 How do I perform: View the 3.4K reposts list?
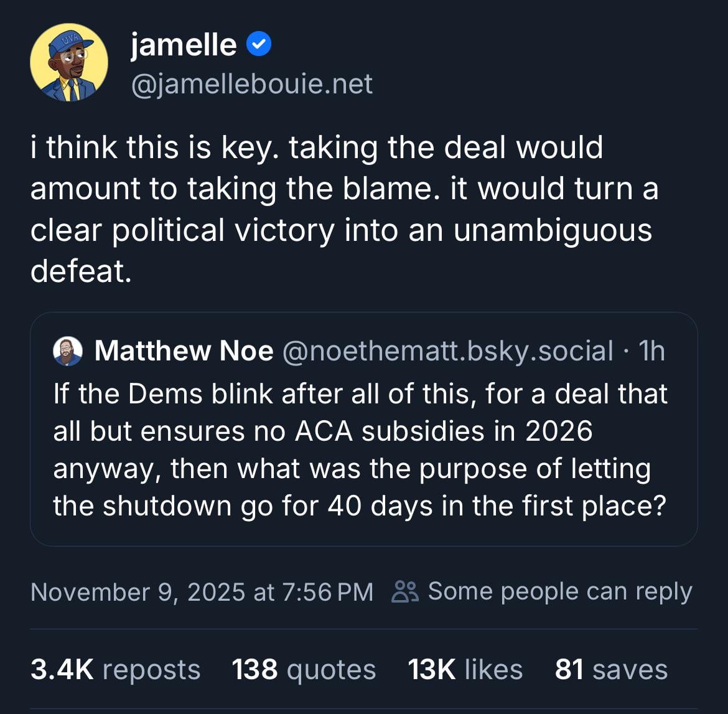[115, 670]
